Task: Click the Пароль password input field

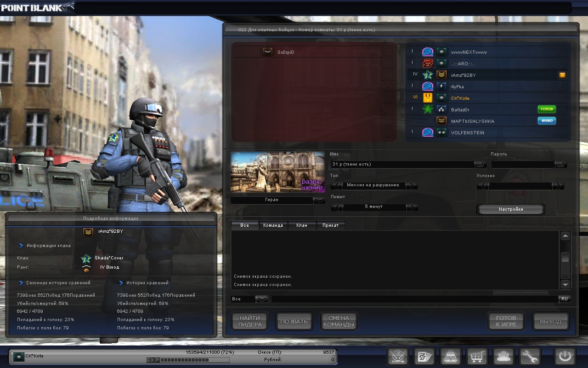Action: pos(523,164)
